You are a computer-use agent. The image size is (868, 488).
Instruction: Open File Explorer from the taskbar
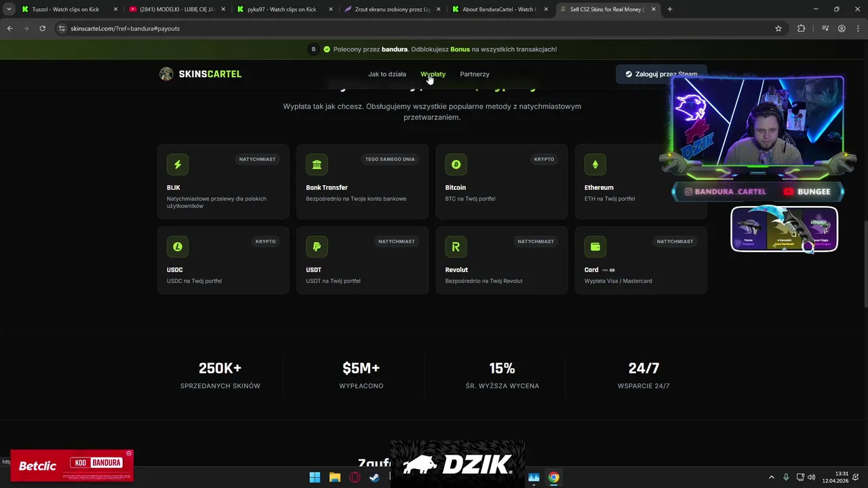(334, 477)
